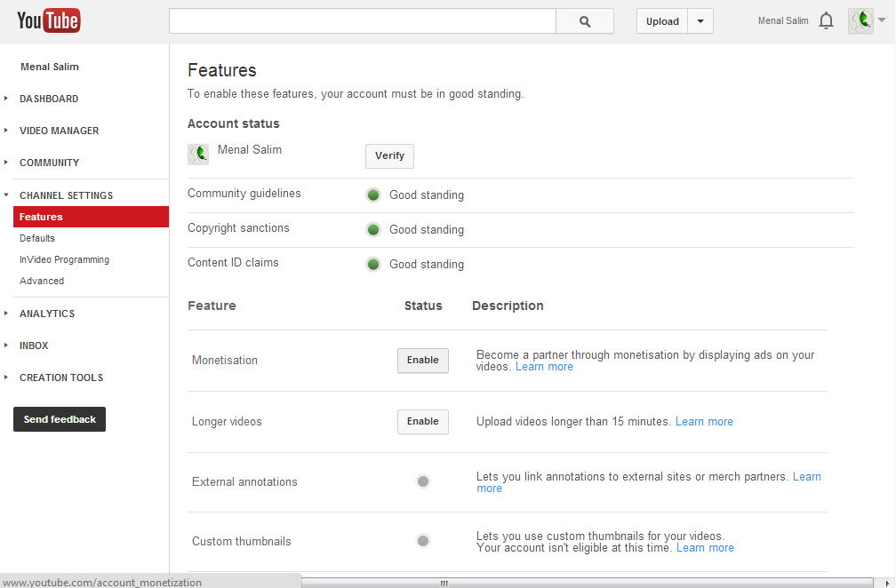The image size is (896, 588).
Task: Click the Menal Salim profile picture under Account status
Action: point(198,155)
